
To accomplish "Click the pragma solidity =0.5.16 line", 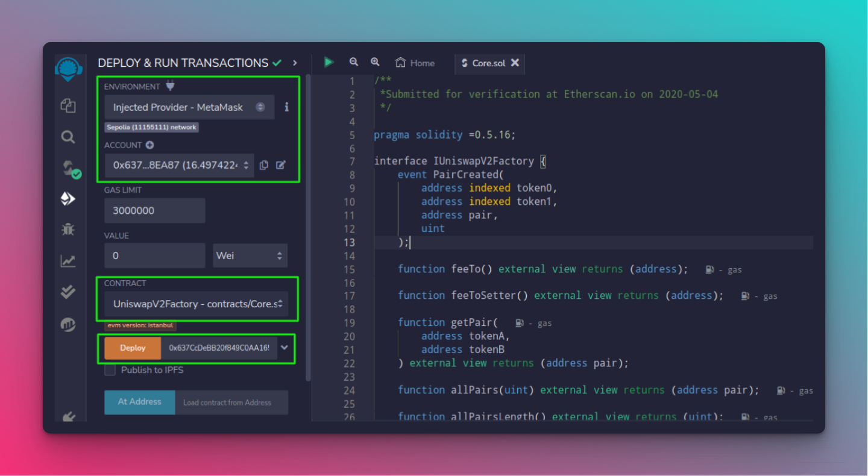I will [x=445, y=135].
